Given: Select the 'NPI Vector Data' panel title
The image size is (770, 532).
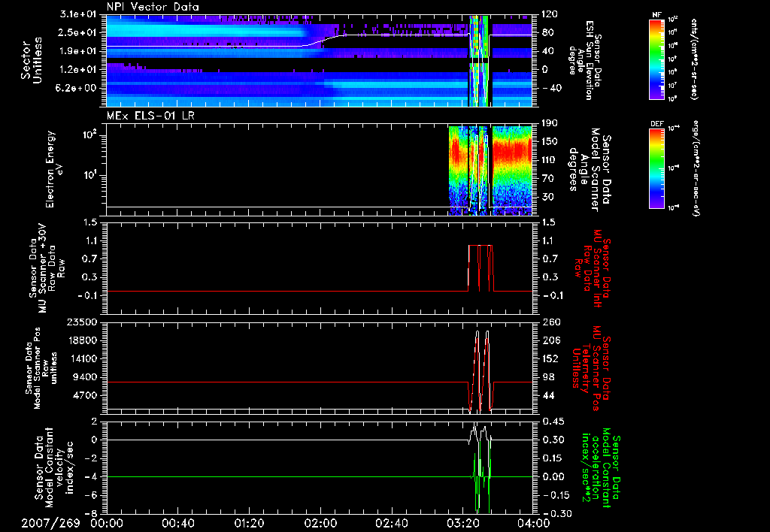Looking at the screenshot, I should pyautogui.click(x=153, y=7).
